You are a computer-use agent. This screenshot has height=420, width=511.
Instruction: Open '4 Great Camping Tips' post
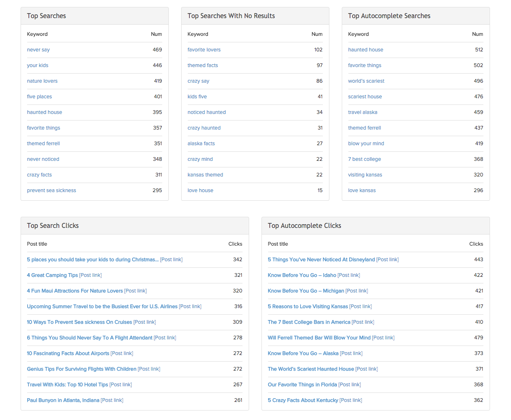52,275
